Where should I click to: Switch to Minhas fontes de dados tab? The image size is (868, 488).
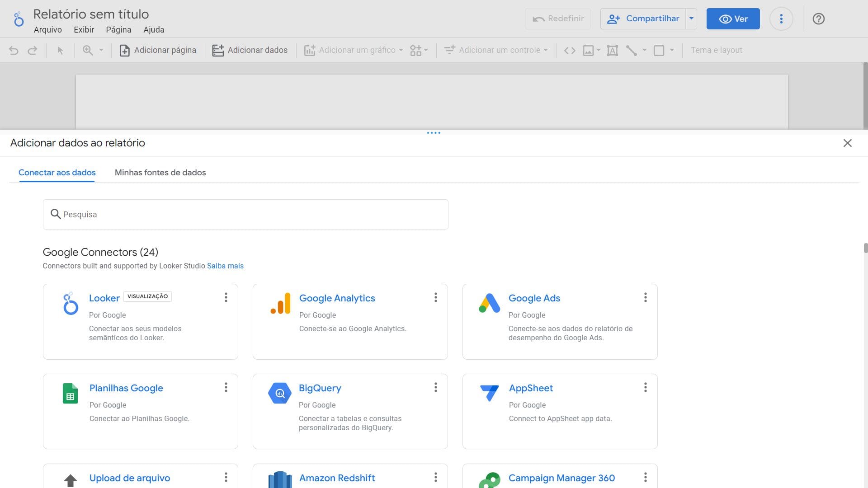click(x=160, y=173)
